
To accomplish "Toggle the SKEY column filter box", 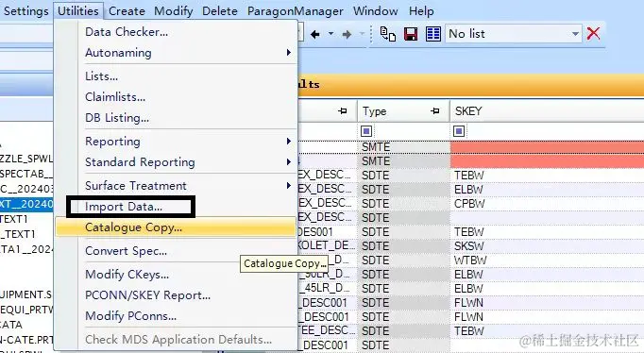I will (459, 131).
